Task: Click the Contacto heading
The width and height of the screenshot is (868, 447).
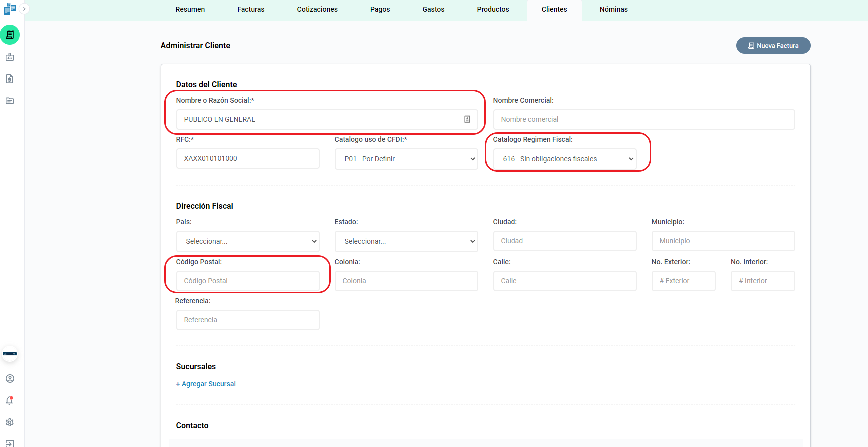Action: click(192, 425)
